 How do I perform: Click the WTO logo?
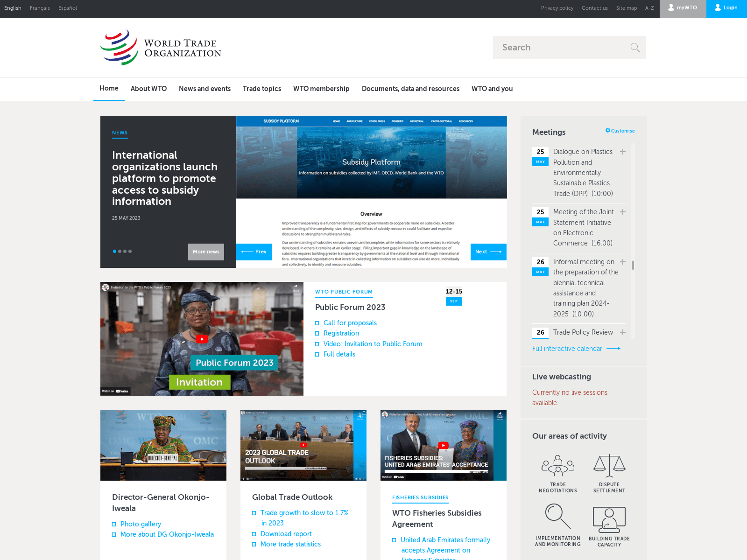point(161,48)
